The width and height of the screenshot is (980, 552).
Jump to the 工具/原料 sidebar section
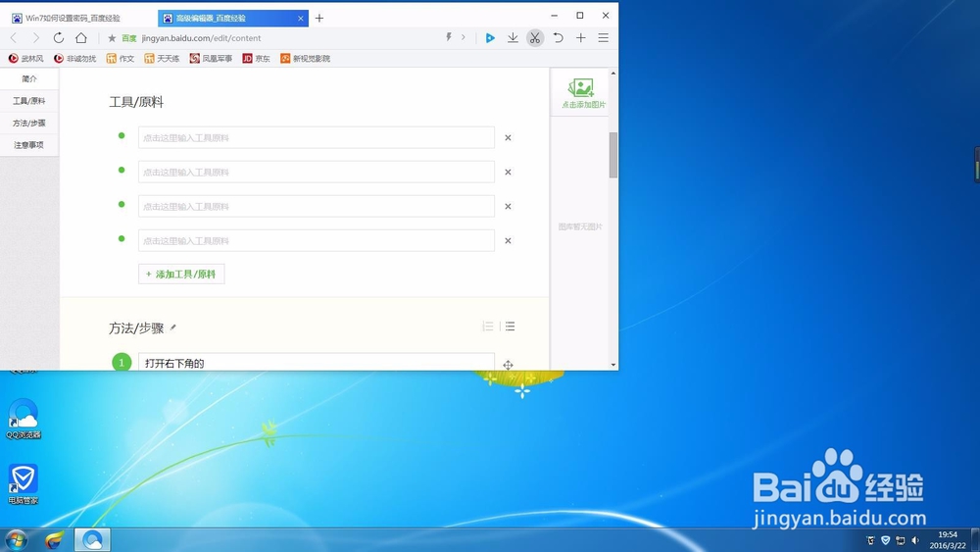(29, 101)
